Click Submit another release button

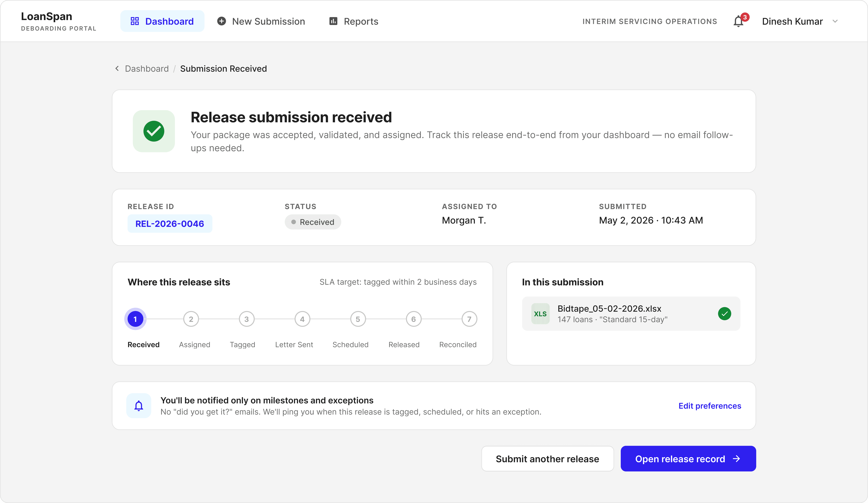(x=547, y=459)
